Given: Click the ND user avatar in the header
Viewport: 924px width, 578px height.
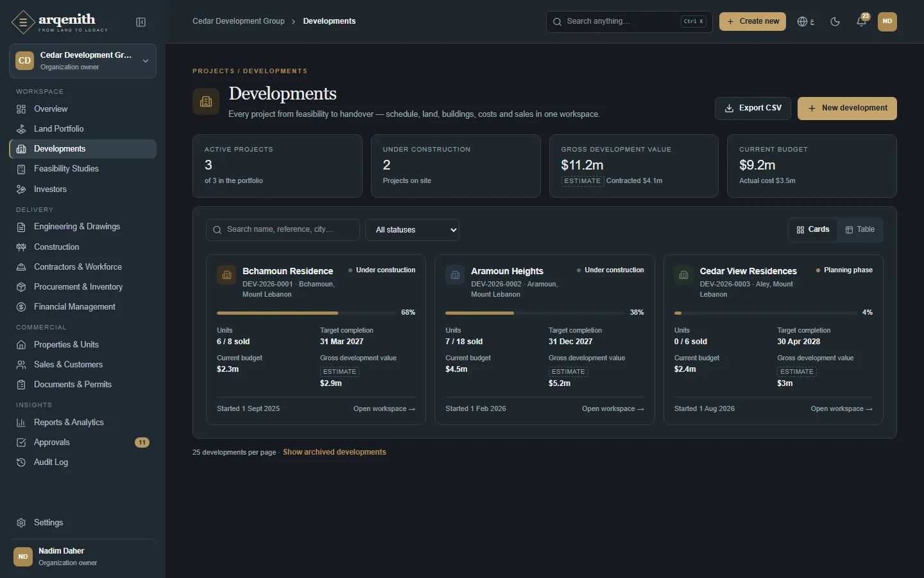Looking at the screenshot, I should 887,21.
